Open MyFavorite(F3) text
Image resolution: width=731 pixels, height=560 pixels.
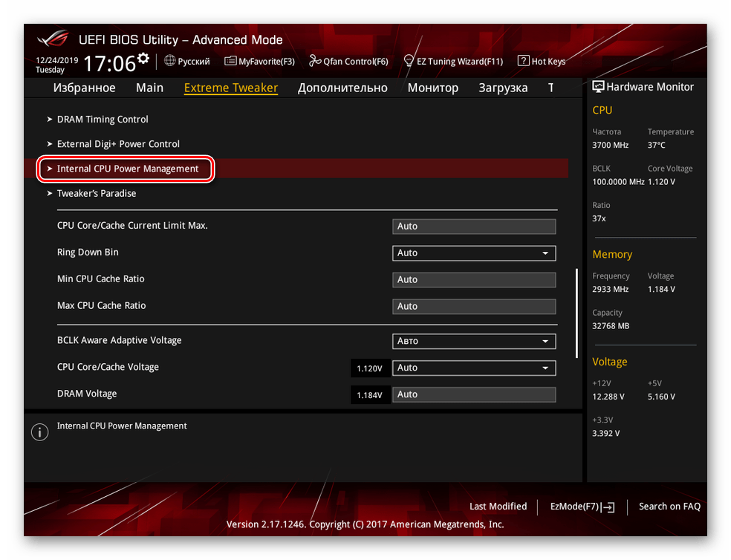tap(267, 62)
